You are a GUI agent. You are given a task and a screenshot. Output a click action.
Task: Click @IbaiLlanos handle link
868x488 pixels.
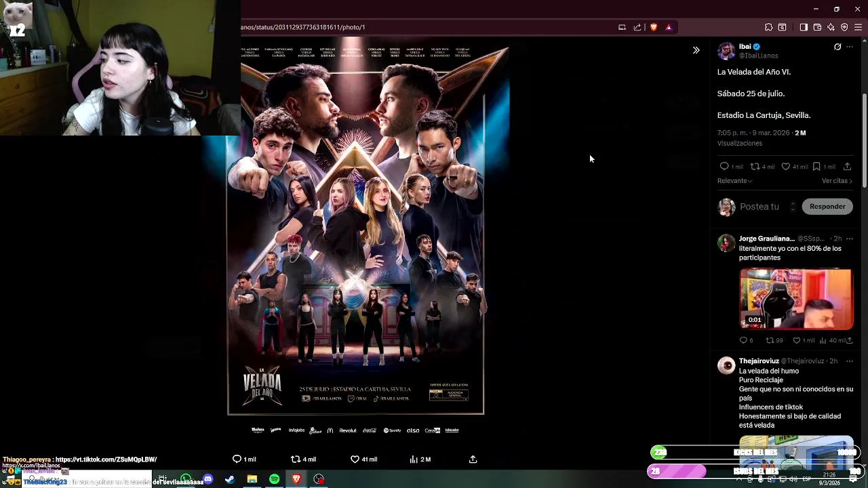pyautogui.click(x=758, y=56)
